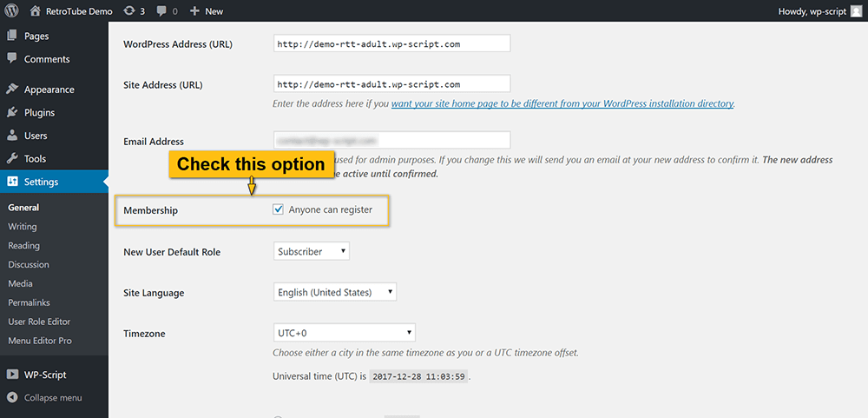Click the Timezone label
Screen dimensions: 868x418
coord(144,334)
